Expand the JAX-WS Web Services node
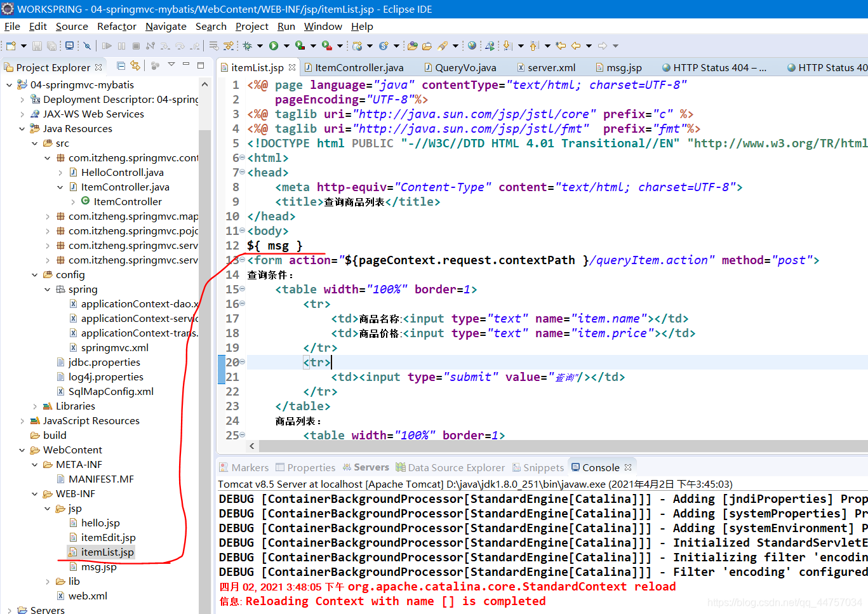Image resolution: width=868 pixels, height=614 pixels. [22, 114]
